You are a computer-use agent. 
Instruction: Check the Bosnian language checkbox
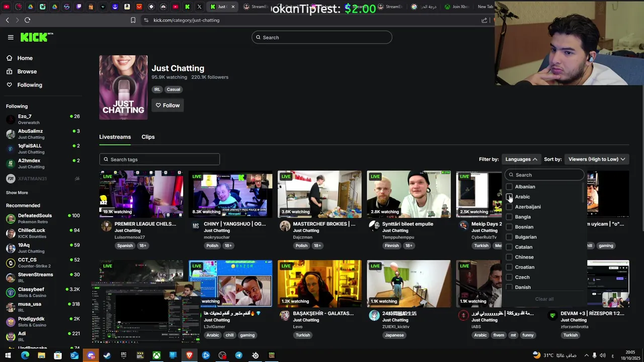point(509,227)
